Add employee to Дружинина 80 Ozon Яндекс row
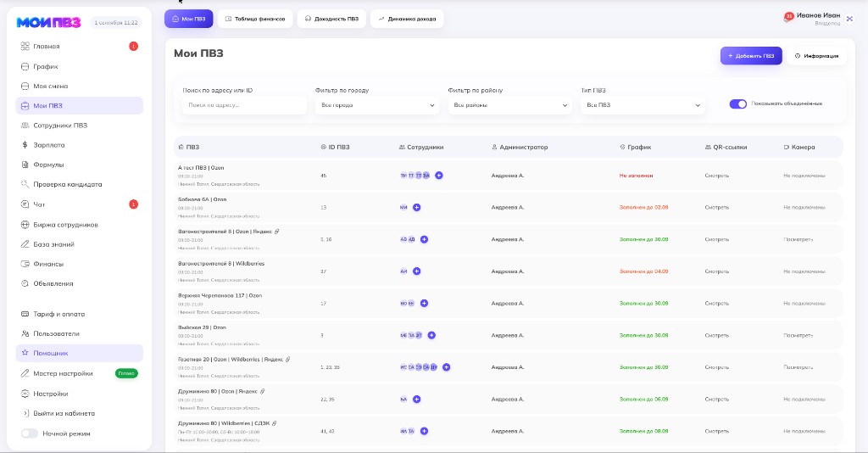Viewport: 868px width, 453px height. [x=417, y=400]
